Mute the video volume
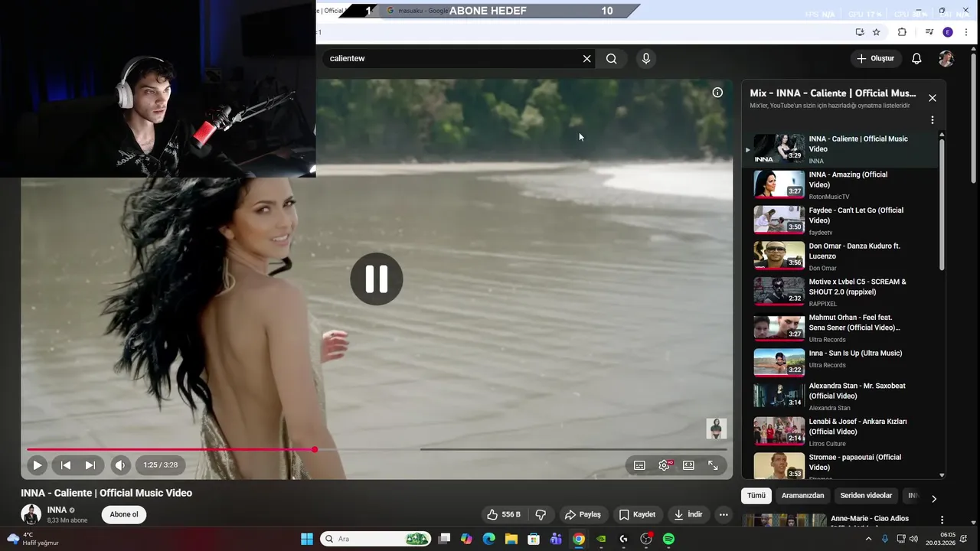 [x=120, y=465]
